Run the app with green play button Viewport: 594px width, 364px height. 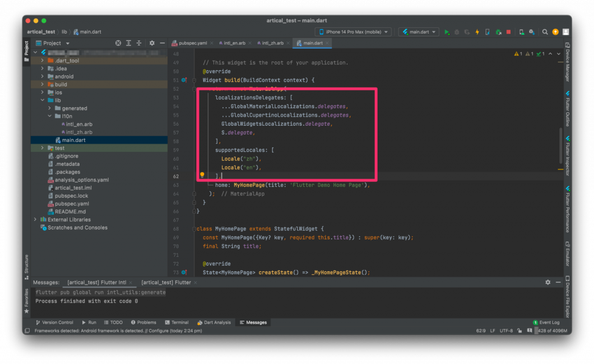pos(447,32)
